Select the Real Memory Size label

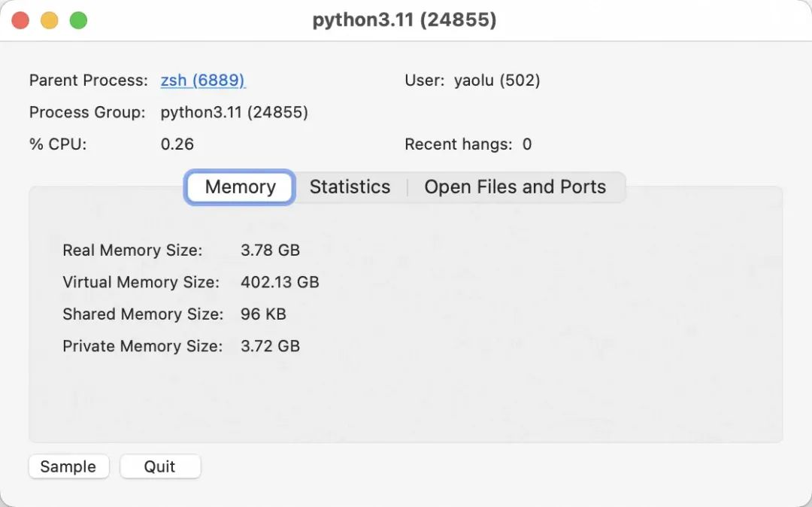(132, 250)
